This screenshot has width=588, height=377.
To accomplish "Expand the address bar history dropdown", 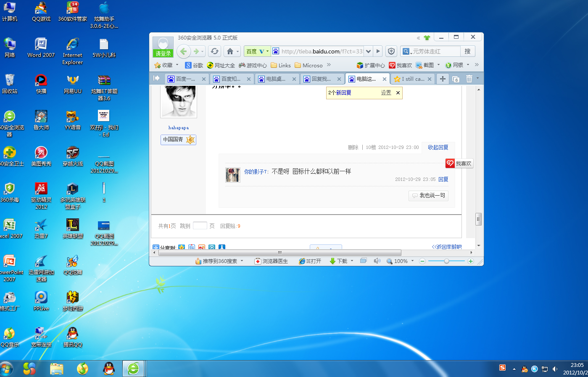I will (x=369, y=51).
